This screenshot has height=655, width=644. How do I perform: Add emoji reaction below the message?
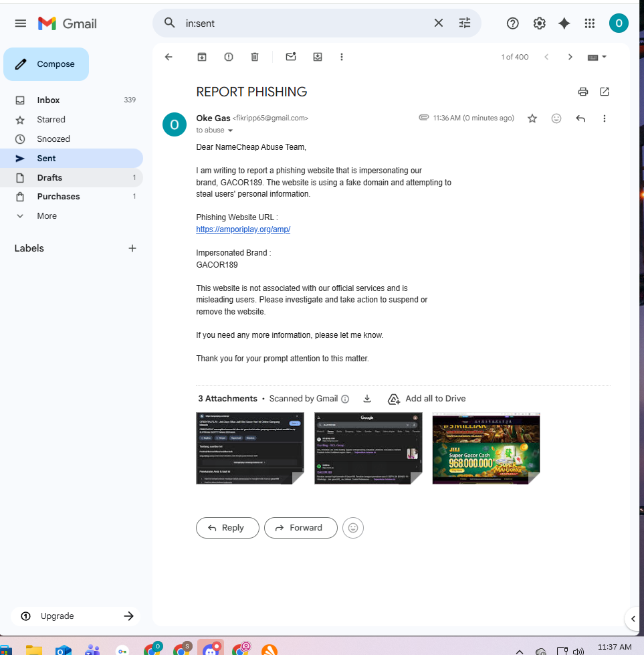pos(353,528)
